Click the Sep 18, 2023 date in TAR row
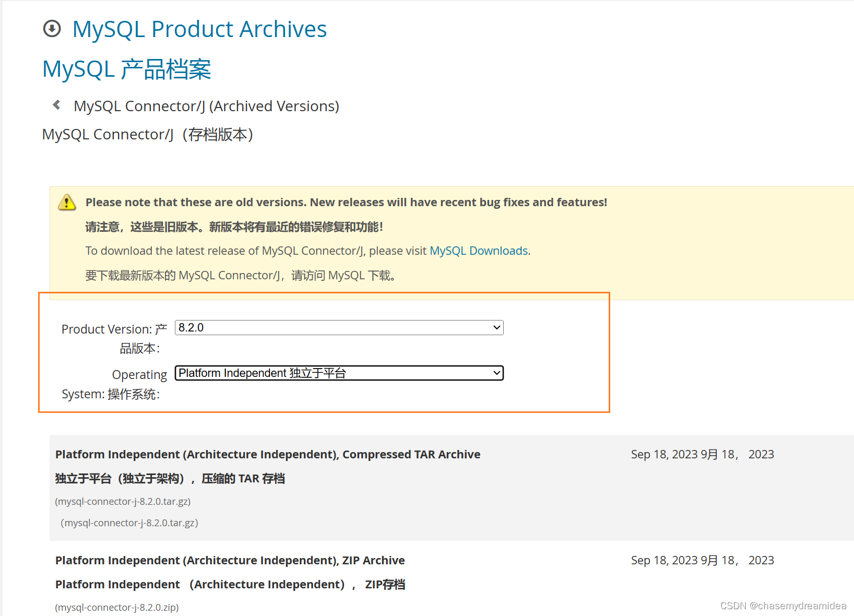854x616 pixels. click(702, 454)
